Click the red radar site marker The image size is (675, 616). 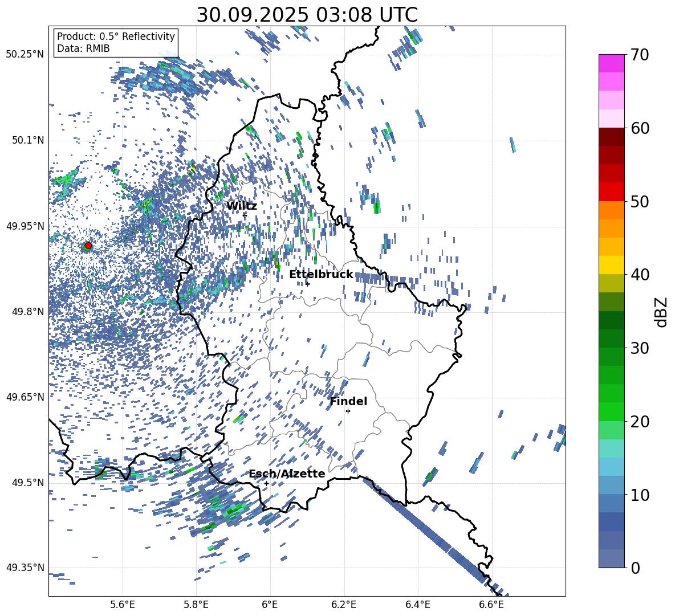click(x=88, y=246)
